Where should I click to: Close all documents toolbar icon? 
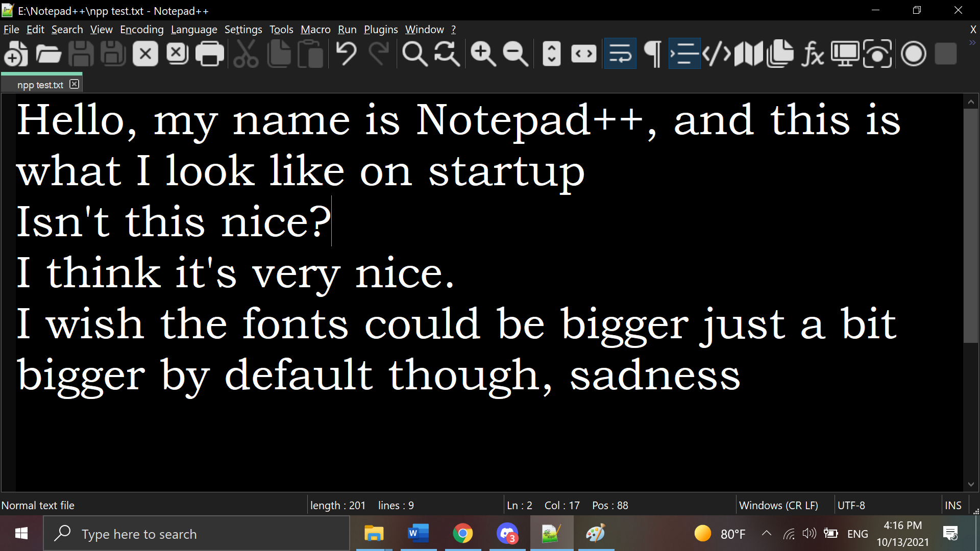[178, 54]
